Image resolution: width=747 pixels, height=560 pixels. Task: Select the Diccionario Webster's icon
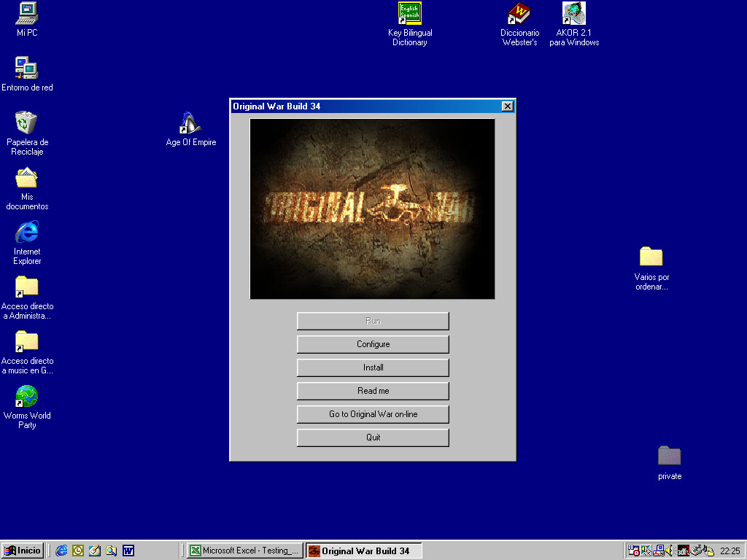519,24
